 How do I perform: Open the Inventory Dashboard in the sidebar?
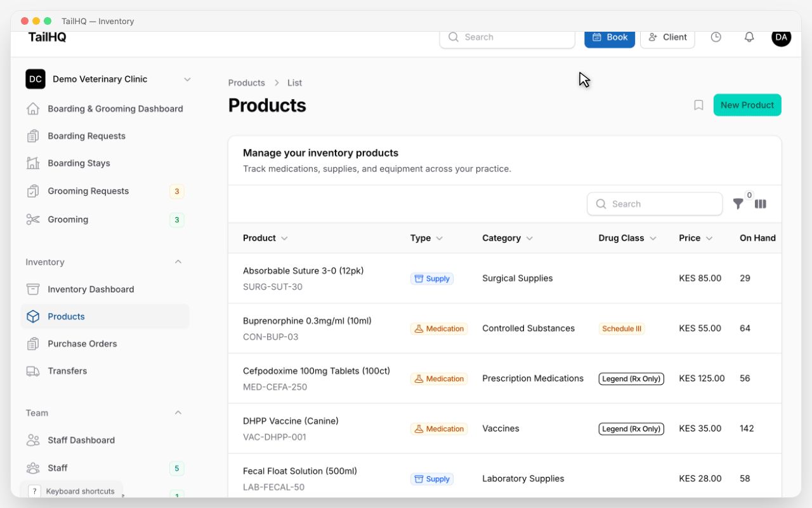91,289
